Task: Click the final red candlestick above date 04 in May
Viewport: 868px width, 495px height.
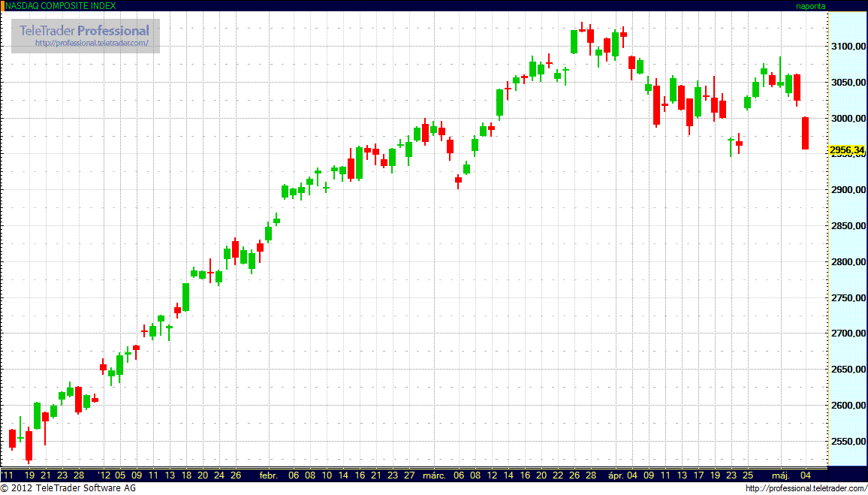Action: coord(806,133)
